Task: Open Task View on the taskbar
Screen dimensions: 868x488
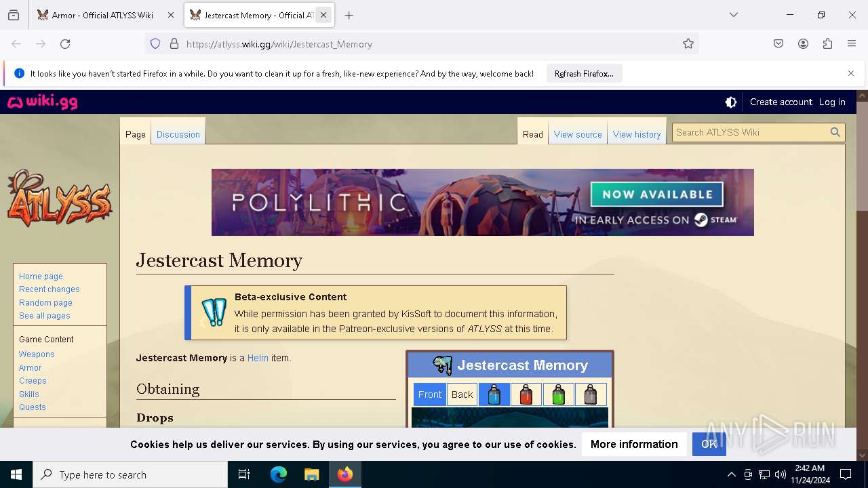Action: 244,474
